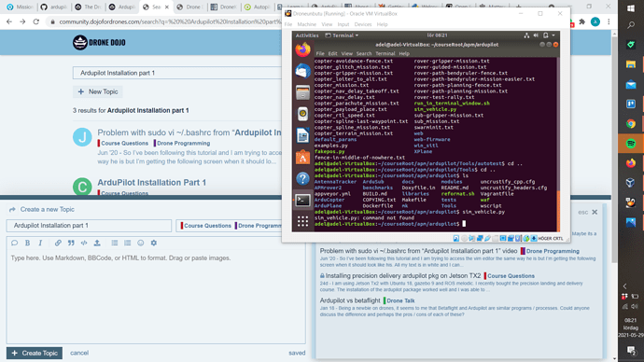Open Spotify from the Windows taskbar
The image size is (644, 362).
[631, 144]
